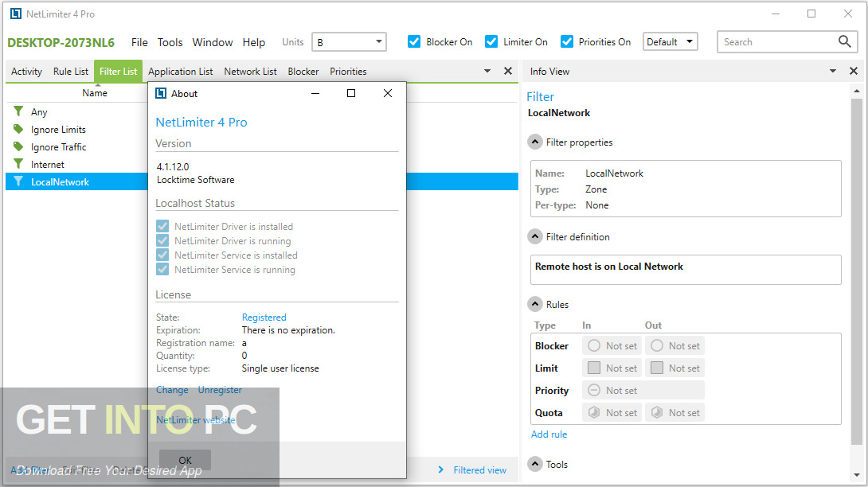Switch to the Blocker tab
Image resolution: width=868 pixels, height=487 pixels.
click(x=303, y=72)
